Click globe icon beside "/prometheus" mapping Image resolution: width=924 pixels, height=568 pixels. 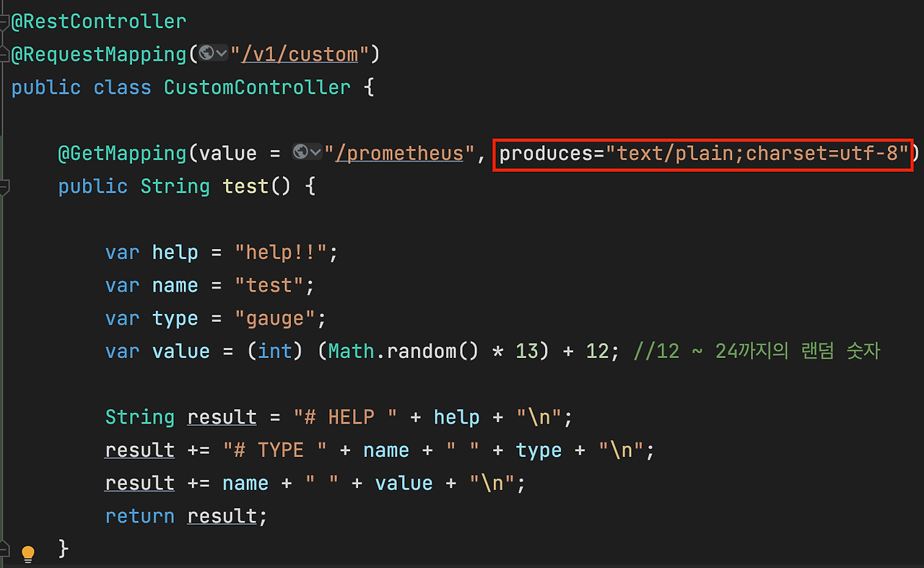[301, 152]
